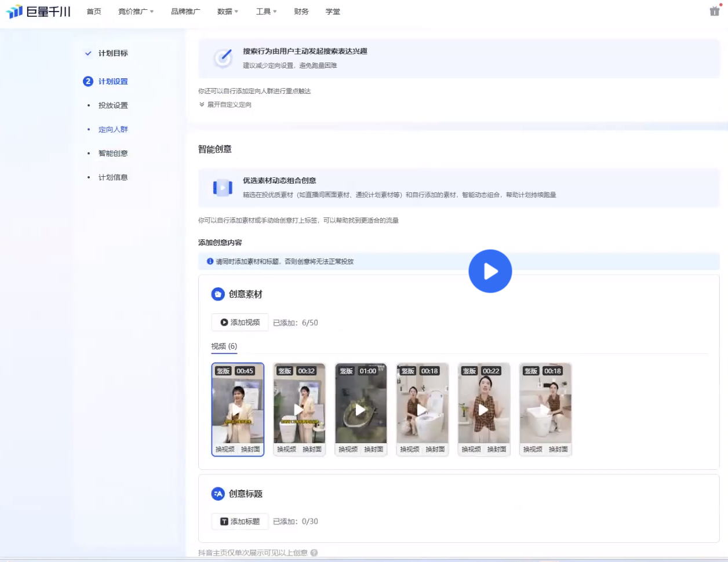The width and height of the screenshot is (728, 562).
Task: Open the 数据 dropdown menu
Action: 227,12
